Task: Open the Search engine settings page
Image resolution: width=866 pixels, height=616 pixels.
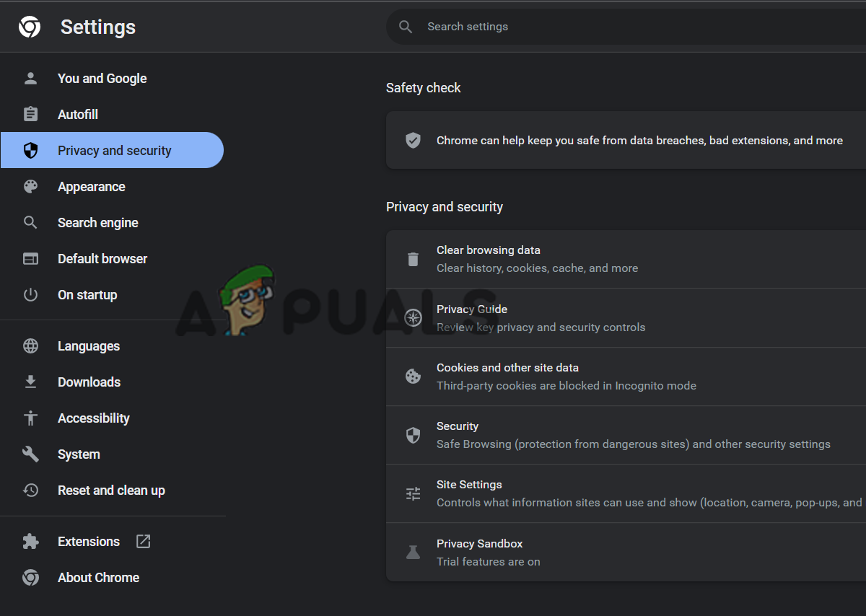Action: tap(98, 223)
